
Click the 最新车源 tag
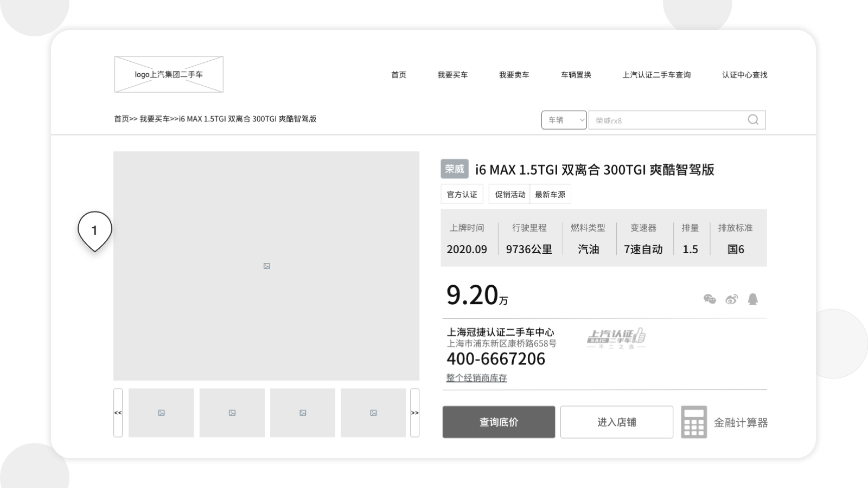[x=550, y=194]
